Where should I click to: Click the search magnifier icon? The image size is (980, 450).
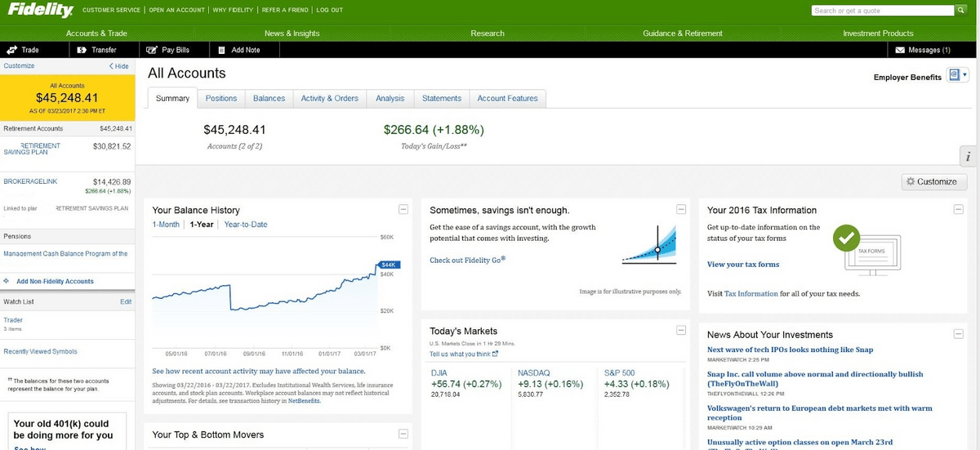coord(960,11)
